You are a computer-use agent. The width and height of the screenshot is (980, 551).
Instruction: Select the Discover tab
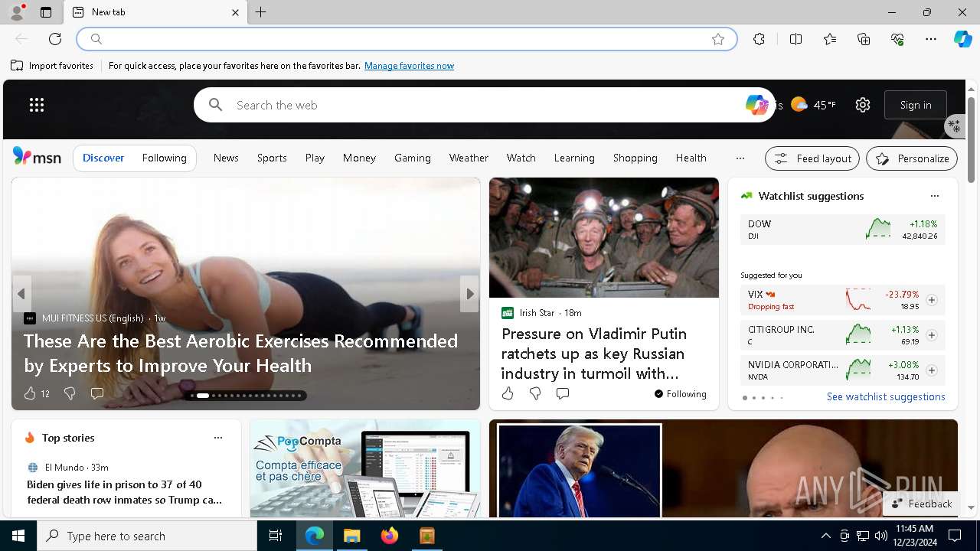click(103, 158)
